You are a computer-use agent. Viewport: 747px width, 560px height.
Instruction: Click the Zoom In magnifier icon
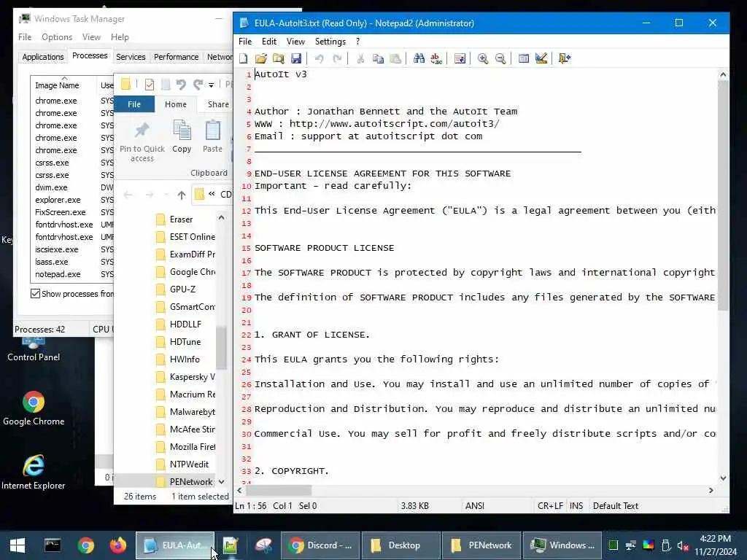coord(483,58)
